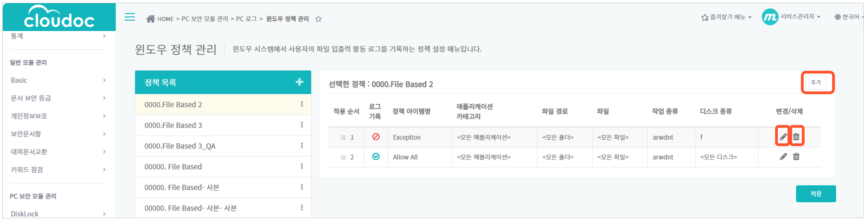Open the DiskLock sidebar item
The width and height of the screenshot is (868, 221).
click(58, 214)
